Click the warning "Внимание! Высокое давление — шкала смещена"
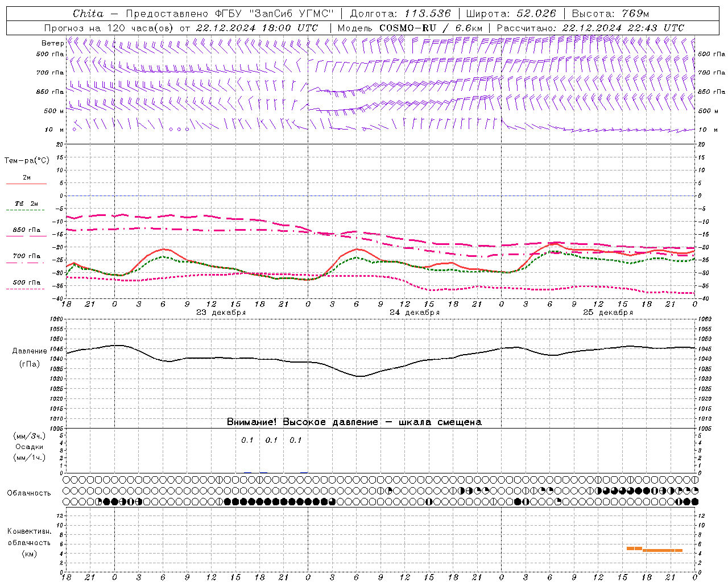 point(354,422)
